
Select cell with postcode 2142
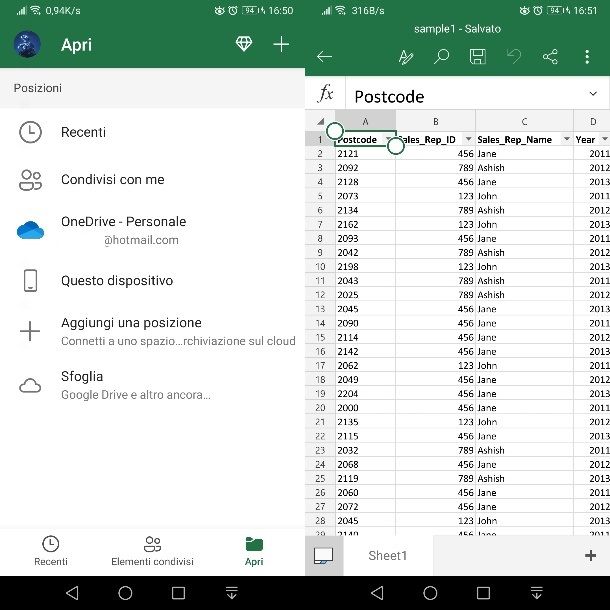[x=365, y=351]
